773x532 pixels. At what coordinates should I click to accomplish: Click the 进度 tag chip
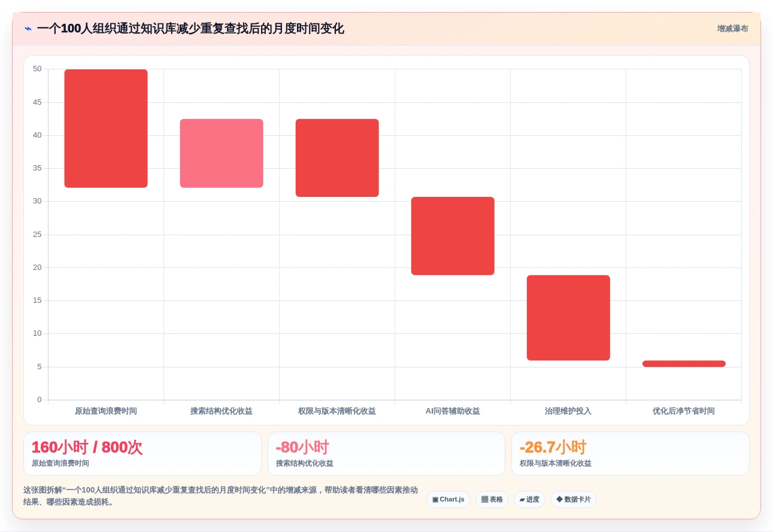point(529,500)
